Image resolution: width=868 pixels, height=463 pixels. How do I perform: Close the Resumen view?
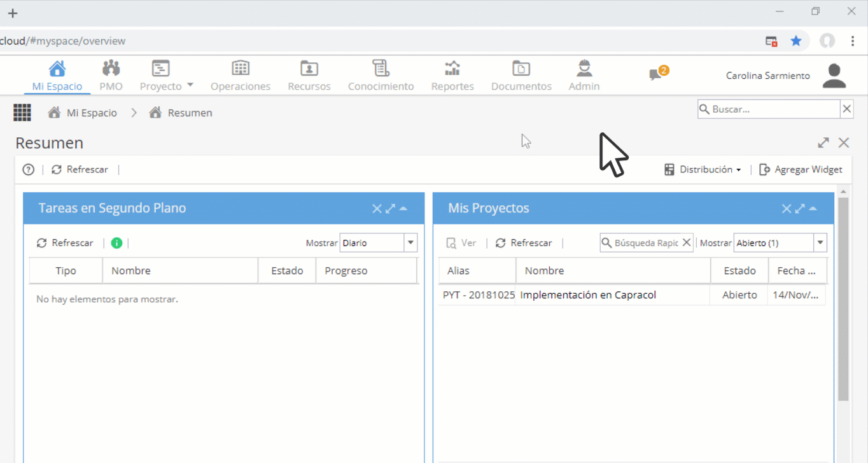click(844, 142)
